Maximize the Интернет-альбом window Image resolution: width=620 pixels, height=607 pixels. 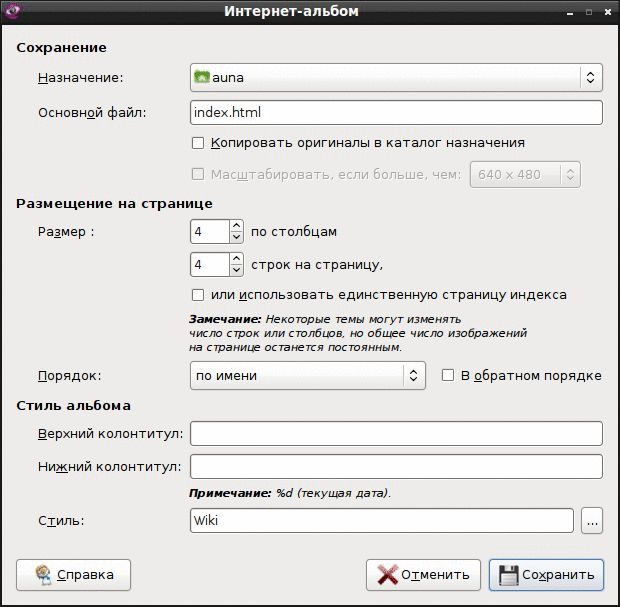pos(589,12)
